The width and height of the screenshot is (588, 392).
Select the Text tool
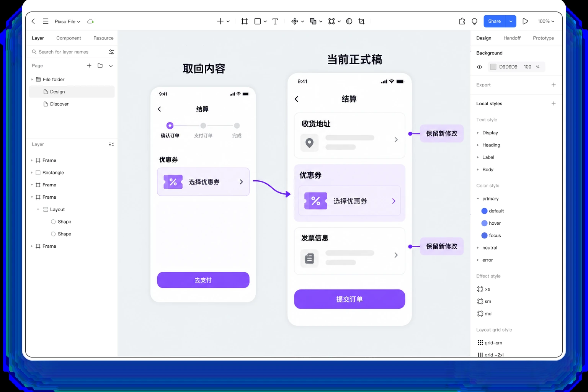pos(275,21)
